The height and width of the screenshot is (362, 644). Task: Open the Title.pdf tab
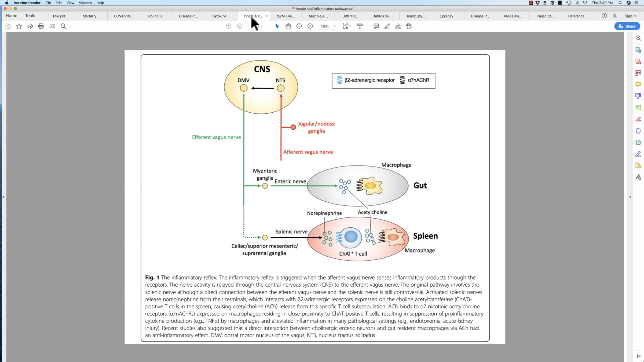tap(59, 16)
